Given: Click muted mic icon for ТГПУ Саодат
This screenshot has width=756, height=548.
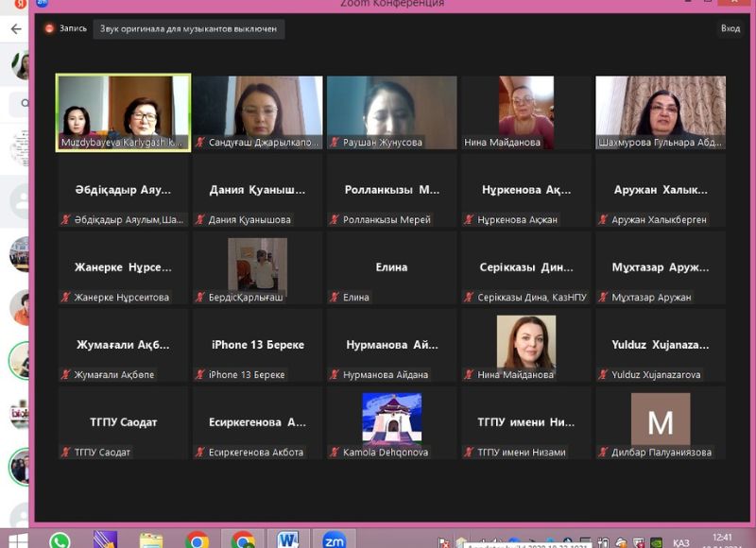Looking at the screenshot, I should click(66, 453).
